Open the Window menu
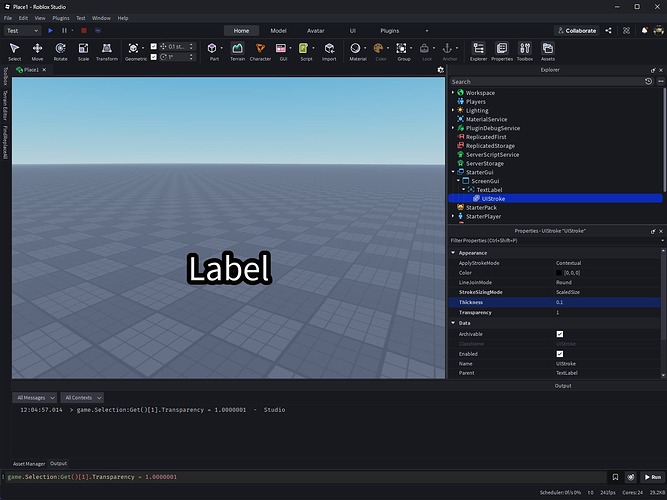The width and height of the screenshot is (667, 500). pos(101,18)
